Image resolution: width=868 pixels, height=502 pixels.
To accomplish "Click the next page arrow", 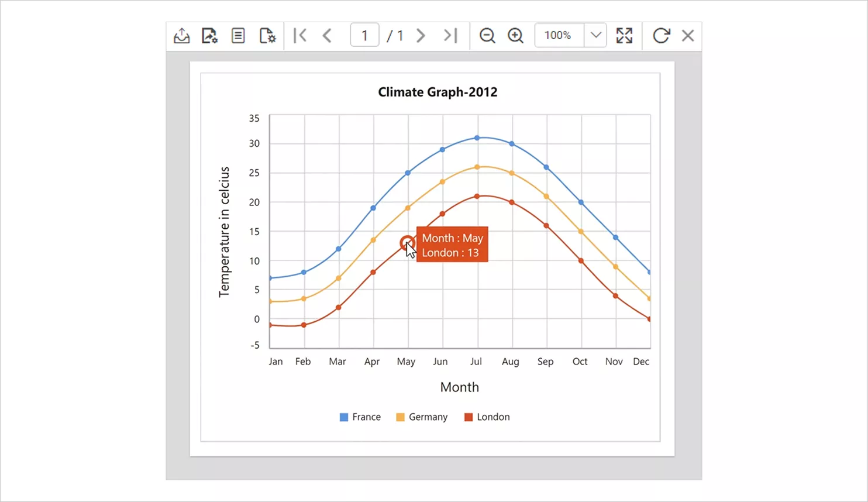I will 421,35.
